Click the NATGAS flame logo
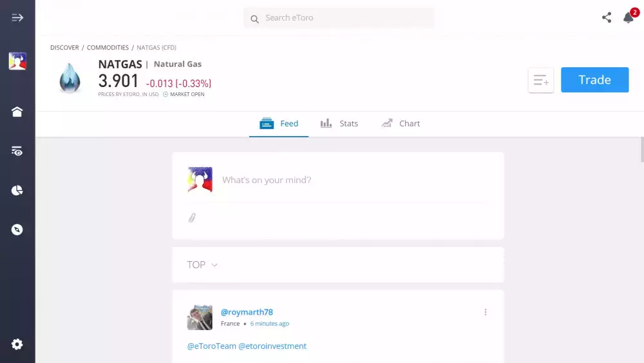This screenshot has width=644, height=363. coord(70,78)
